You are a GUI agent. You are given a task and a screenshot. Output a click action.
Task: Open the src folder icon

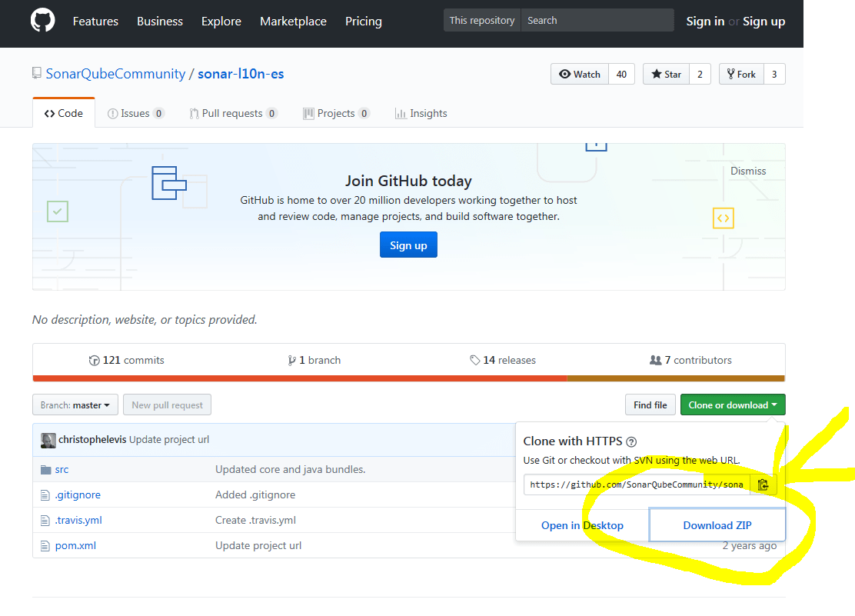47,469
